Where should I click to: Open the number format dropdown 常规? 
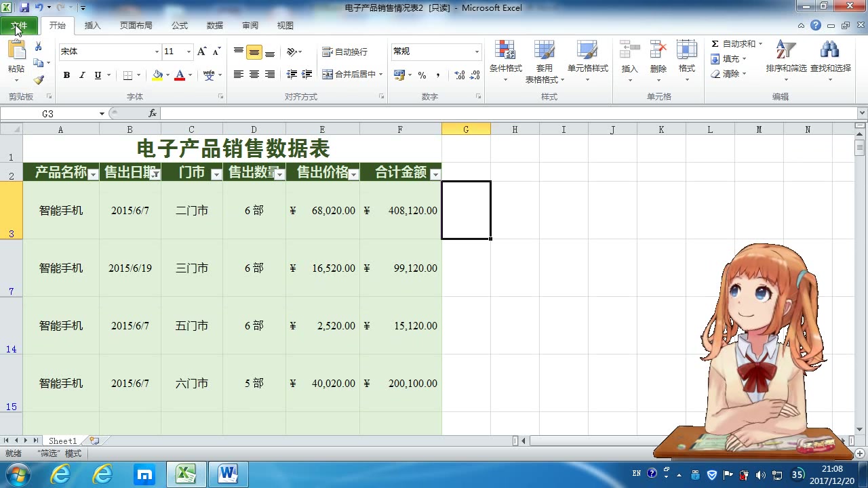click(477, 52)
